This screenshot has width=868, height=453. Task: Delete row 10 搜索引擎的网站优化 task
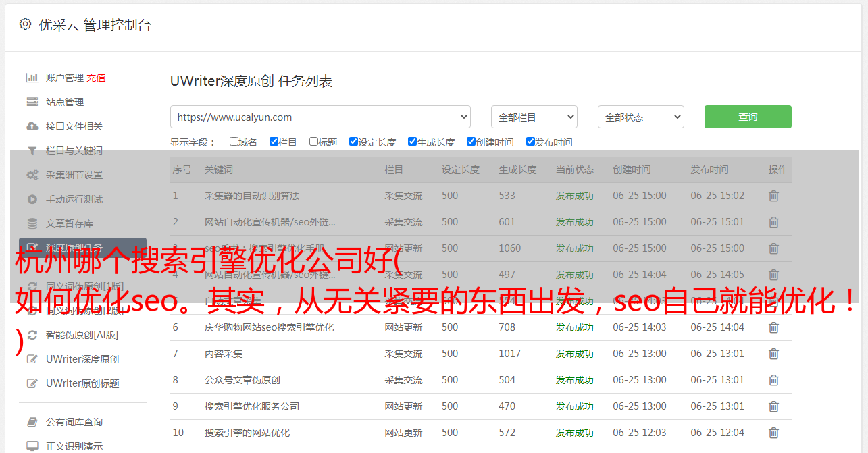[774, 433]
